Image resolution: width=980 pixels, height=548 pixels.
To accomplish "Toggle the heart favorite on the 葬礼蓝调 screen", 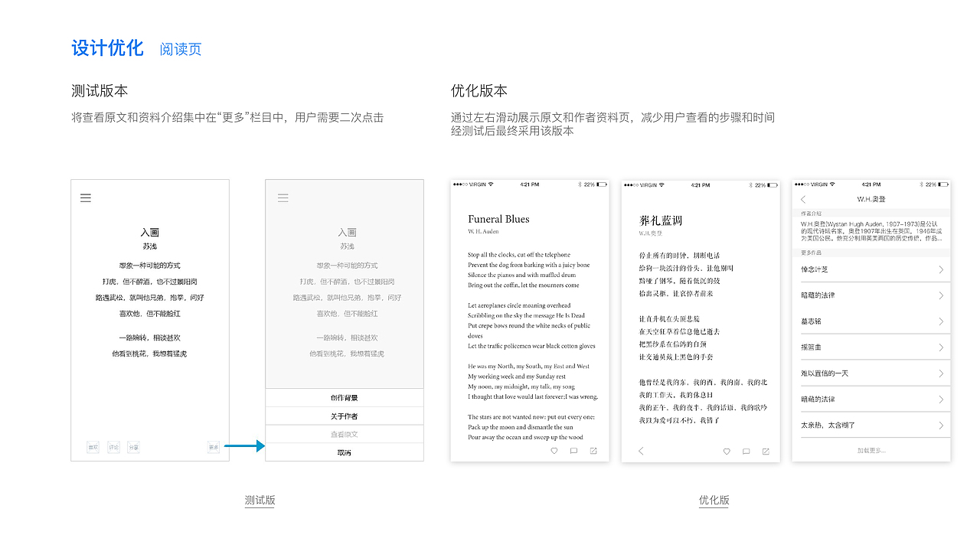I will [726, 452].
